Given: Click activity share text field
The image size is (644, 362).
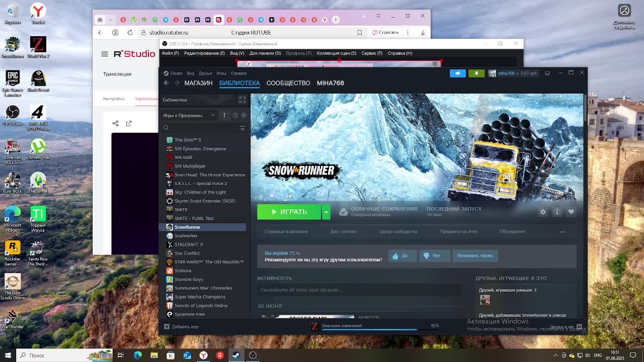Looking at the screenshot, I should 358,290.
